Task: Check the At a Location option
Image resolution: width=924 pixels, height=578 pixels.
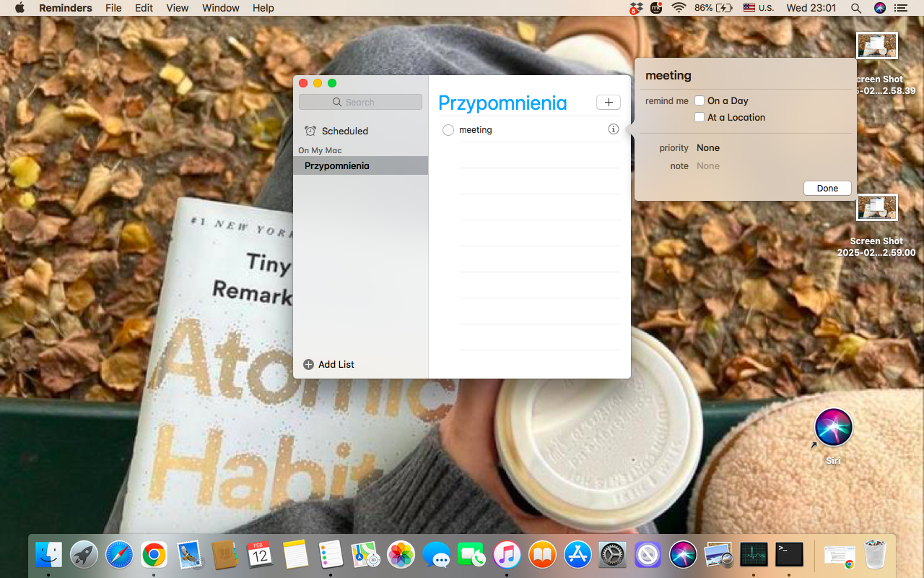Action: click(x=699, y=117)
